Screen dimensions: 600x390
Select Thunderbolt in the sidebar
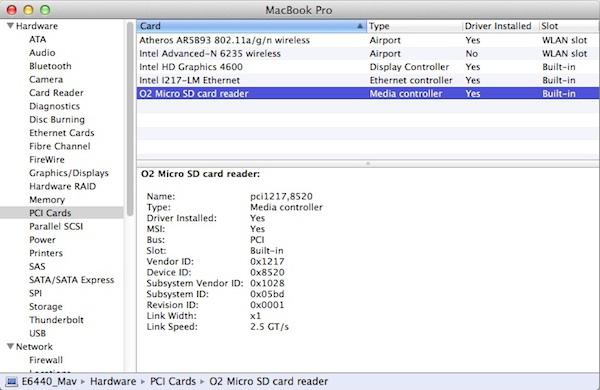[x=56, y=320]
